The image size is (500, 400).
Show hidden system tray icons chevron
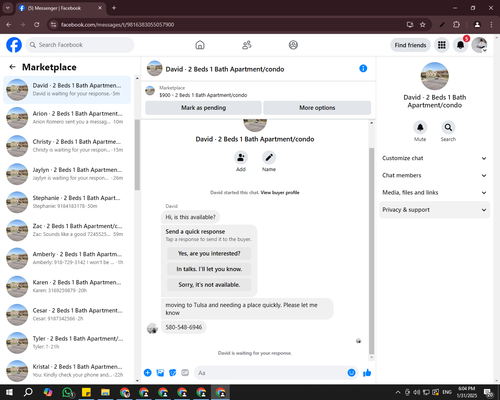coord(398,392)
